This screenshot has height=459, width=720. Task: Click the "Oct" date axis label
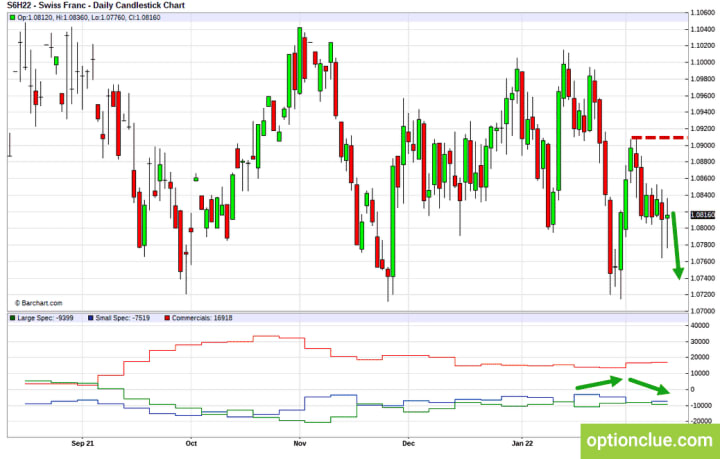191,443
